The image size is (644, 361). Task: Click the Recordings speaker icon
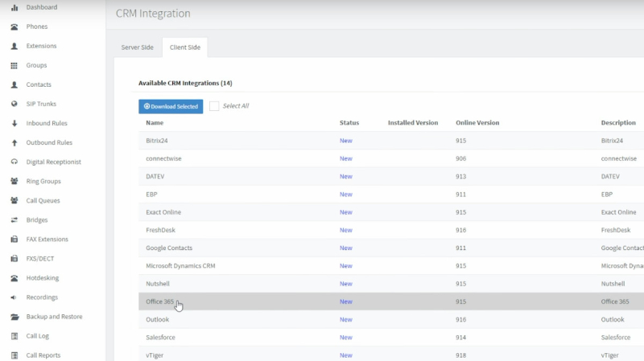coord(14,297)
